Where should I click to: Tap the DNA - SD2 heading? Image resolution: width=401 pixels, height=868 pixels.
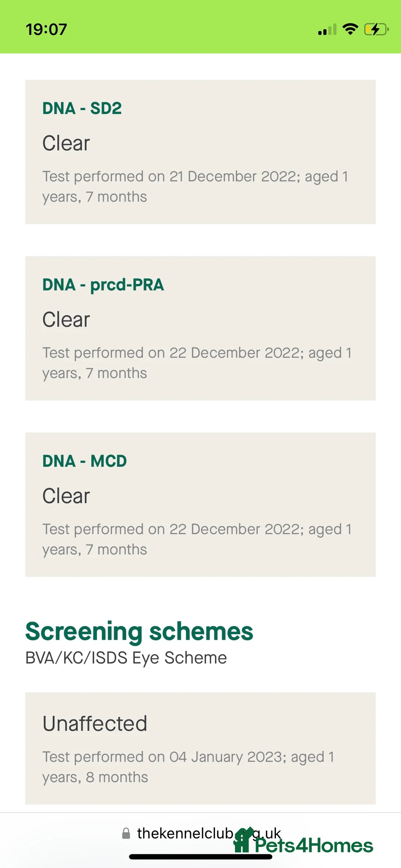(82, 108)
